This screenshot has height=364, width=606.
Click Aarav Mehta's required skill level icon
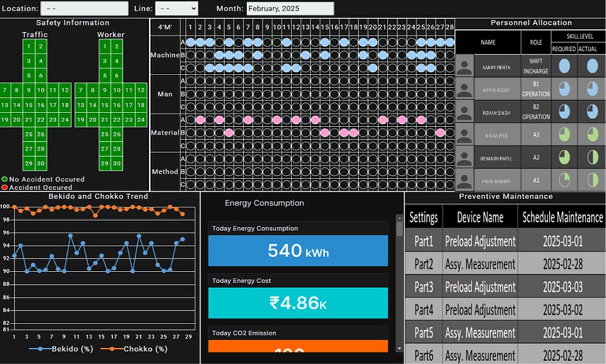[x=564, y=66]
